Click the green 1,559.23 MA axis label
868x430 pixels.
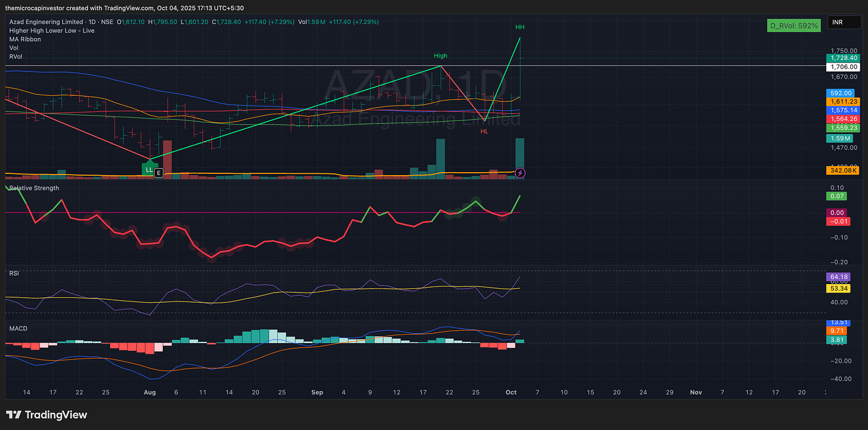click(843, 128)
